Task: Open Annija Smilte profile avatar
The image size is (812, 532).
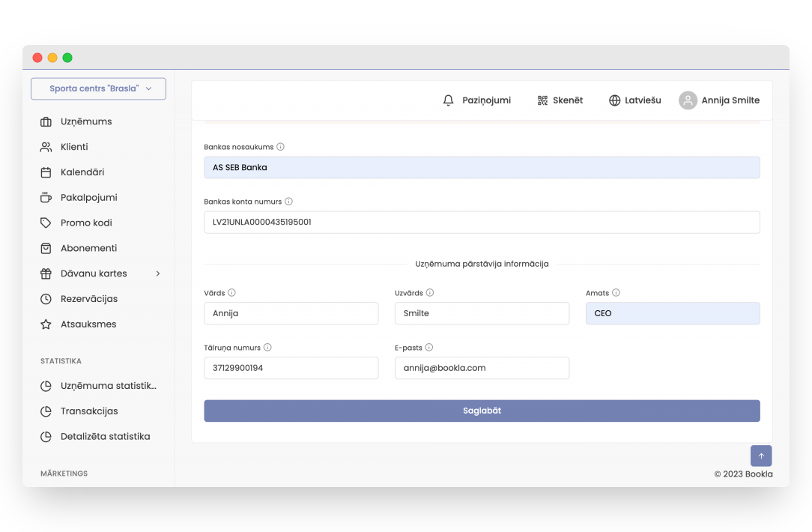Action: 688,100
